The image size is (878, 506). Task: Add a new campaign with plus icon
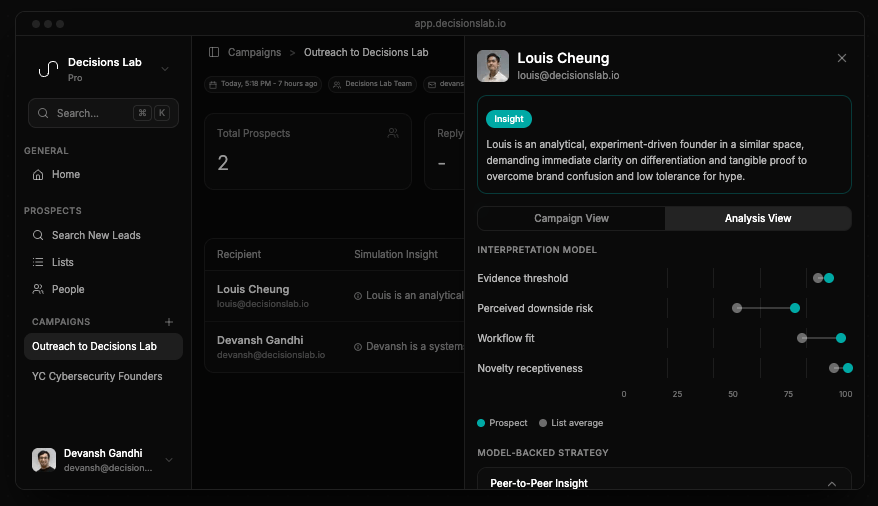coord(169,322)
